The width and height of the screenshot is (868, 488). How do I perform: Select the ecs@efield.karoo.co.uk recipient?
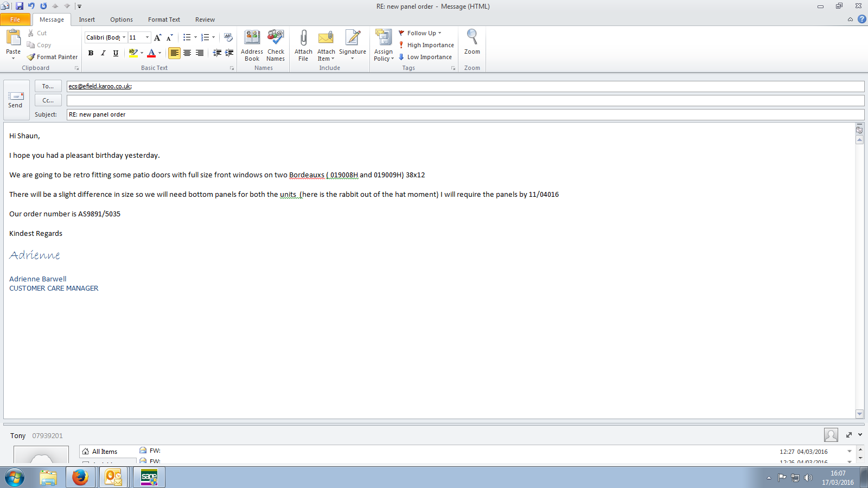(100, 86)
